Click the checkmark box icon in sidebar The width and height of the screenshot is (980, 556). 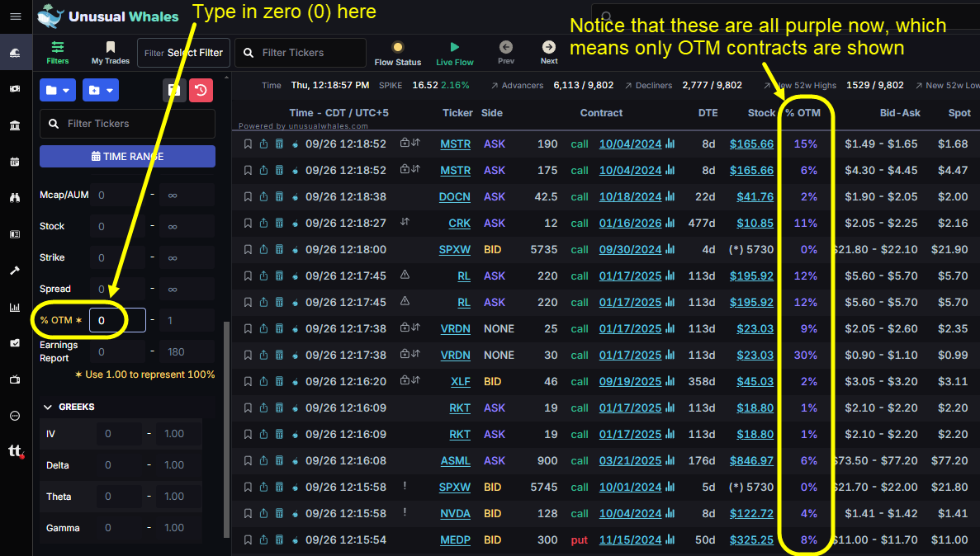click(15, 343)
